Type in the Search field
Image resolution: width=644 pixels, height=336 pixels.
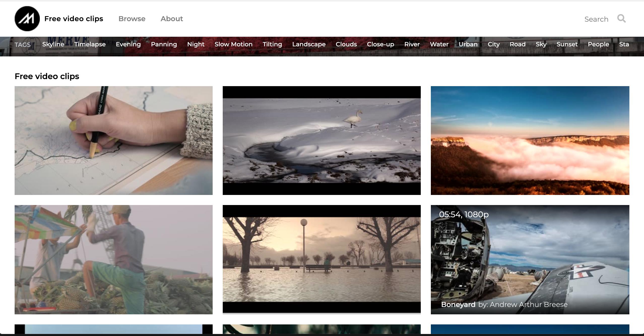coord(596,19)
